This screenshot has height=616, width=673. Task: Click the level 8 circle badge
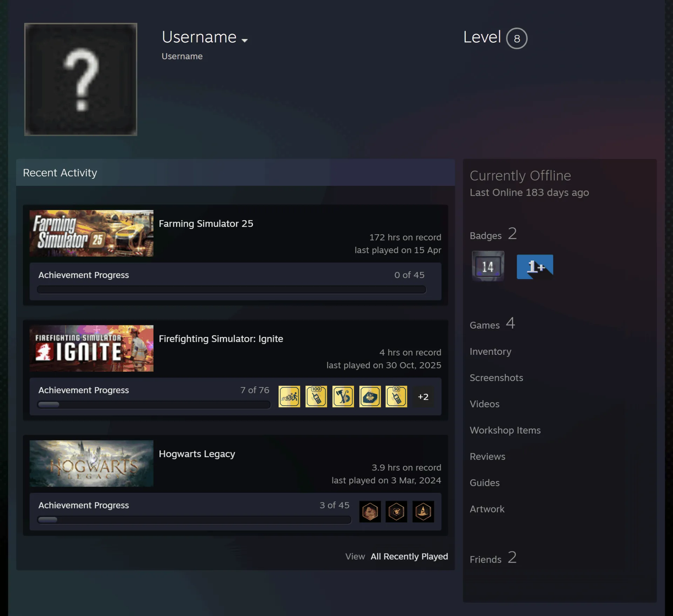click(x=517, y=38)
